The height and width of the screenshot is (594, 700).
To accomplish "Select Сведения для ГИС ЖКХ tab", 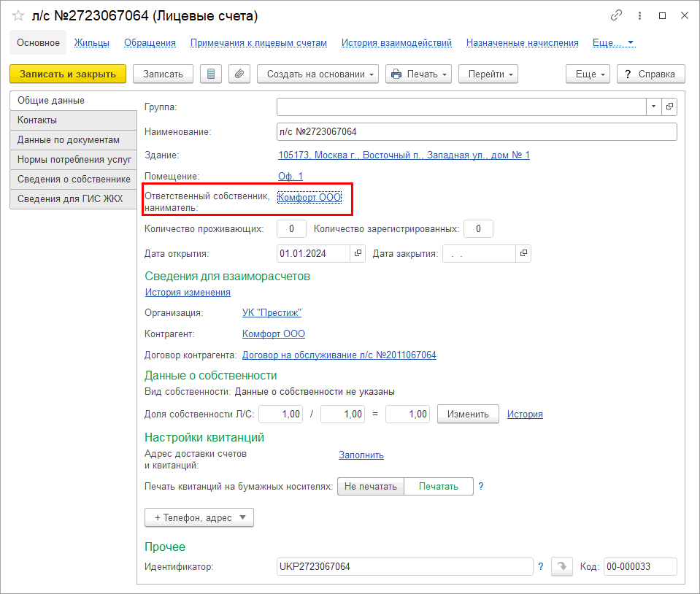I will (73, 198).
